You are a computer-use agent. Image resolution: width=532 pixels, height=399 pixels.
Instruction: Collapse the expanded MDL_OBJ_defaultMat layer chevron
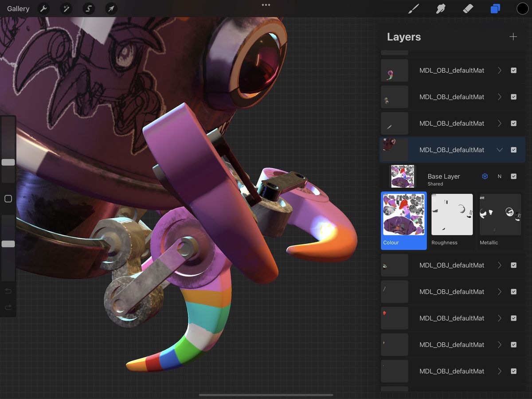pyautogui.click(x=498, y=150)
